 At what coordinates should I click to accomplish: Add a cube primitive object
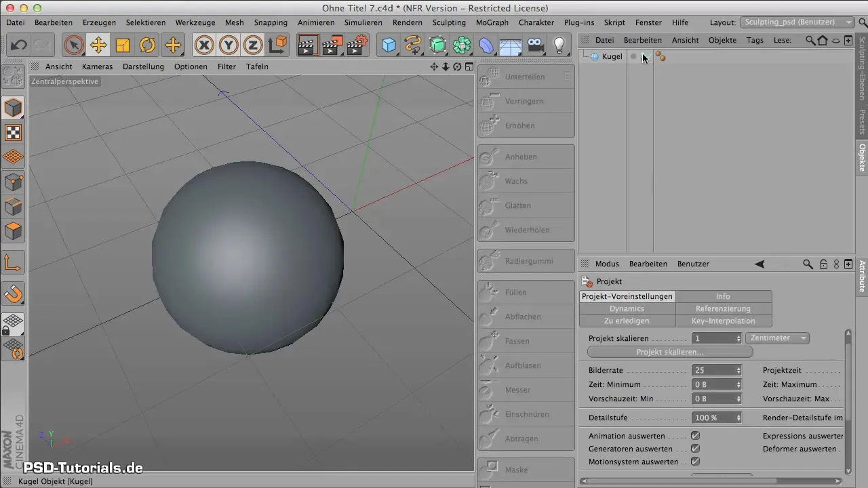[389, 45]
